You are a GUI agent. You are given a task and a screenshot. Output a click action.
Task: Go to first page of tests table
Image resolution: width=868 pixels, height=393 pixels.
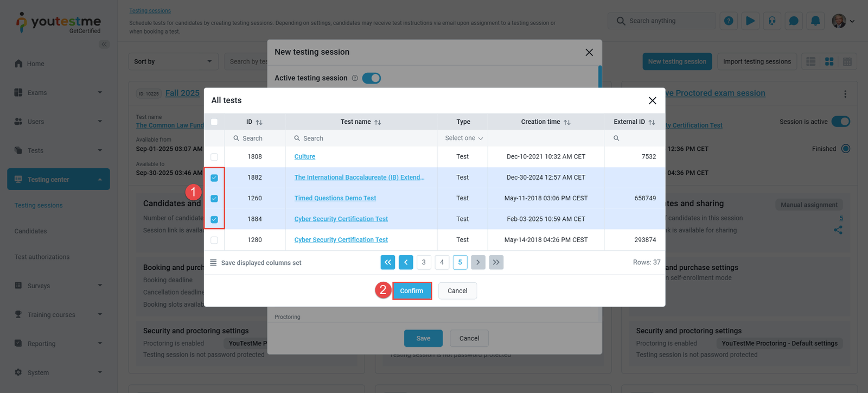click(388, 262)
